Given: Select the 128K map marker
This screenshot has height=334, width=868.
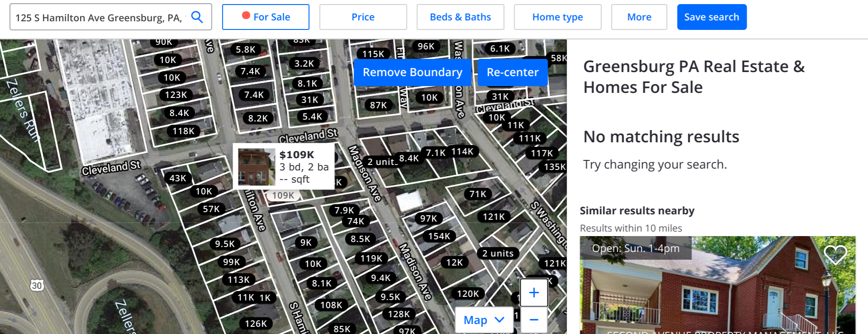Looking at the screenshot, I should (399, 314).
